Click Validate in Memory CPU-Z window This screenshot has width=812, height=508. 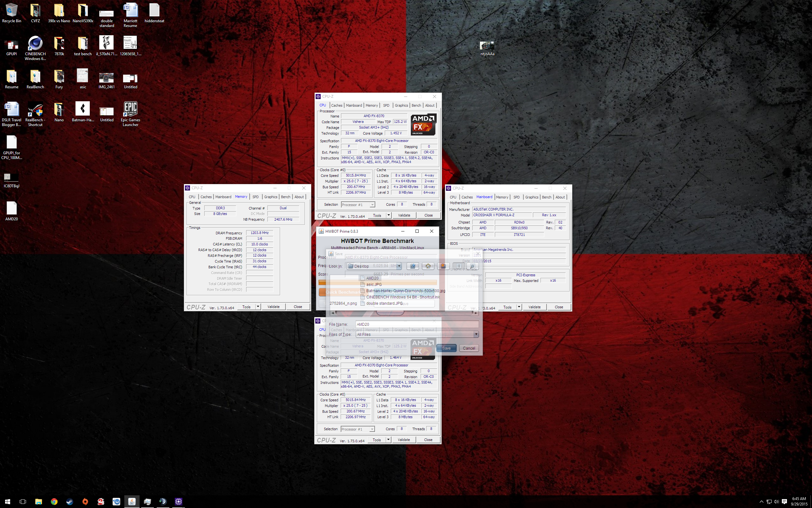click(273, 307)
